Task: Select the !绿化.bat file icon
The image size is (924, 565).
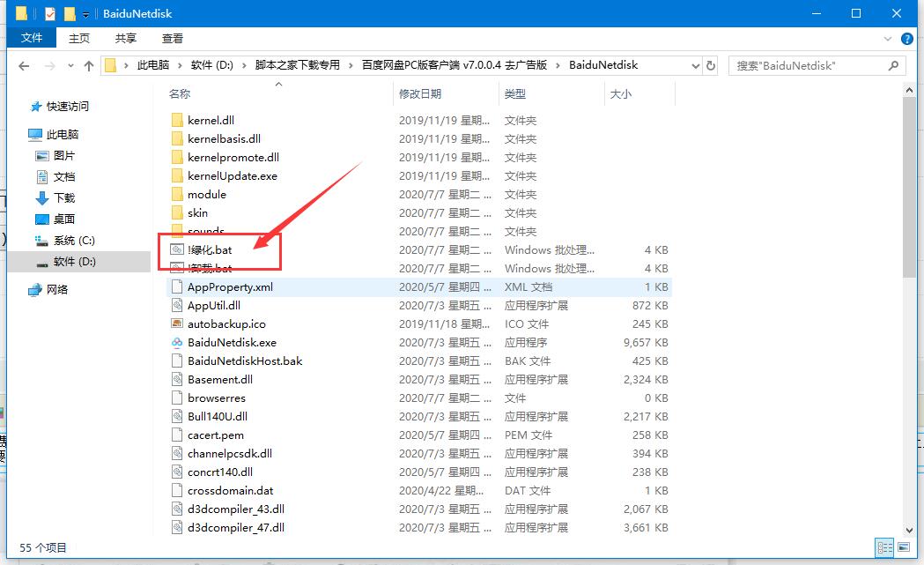Action: click(x=177, y=249)
